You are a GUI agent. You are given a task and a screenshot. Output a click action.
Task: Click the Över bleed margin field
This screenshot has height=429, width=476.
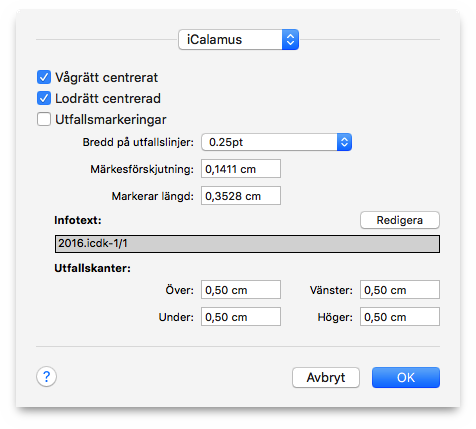(x=241, y=290)
